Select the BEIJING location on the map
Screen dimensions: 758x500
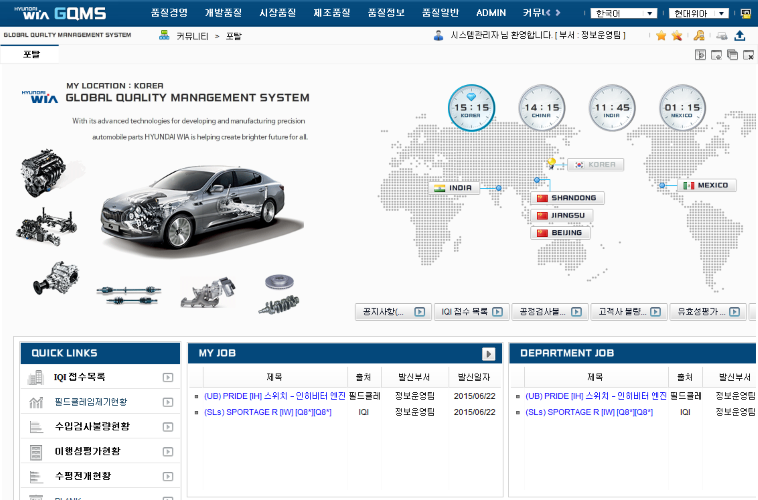click(560, 233)
